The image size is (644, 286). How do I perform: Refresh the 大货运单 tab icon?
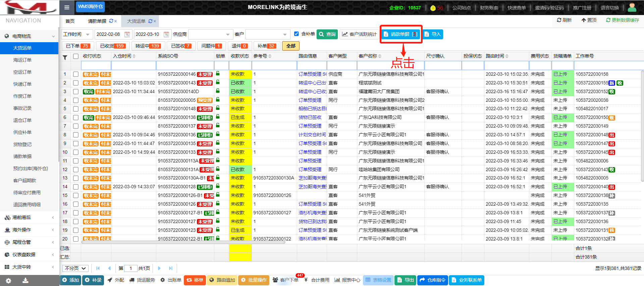(150, 21)
